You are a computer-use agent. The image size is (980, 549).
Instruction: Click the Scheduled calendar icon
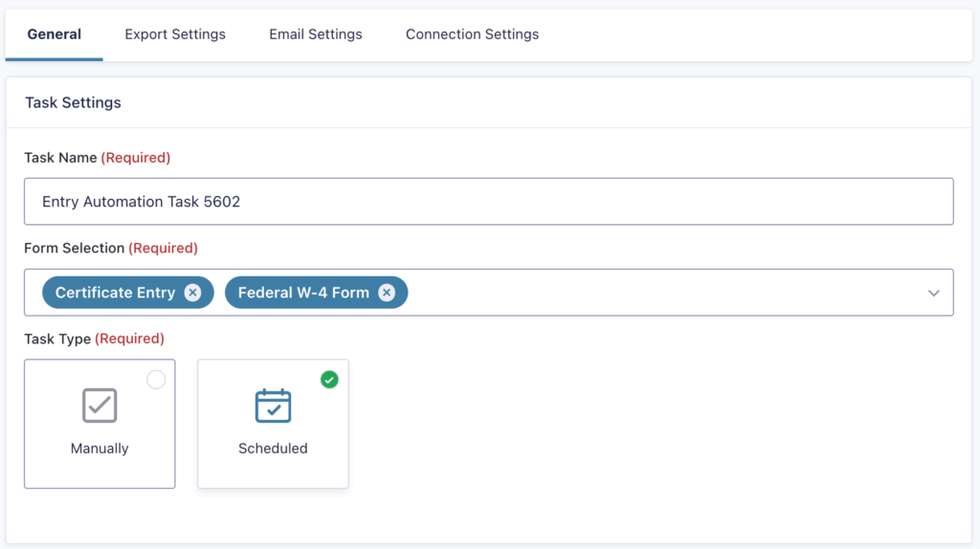(273, 406)
